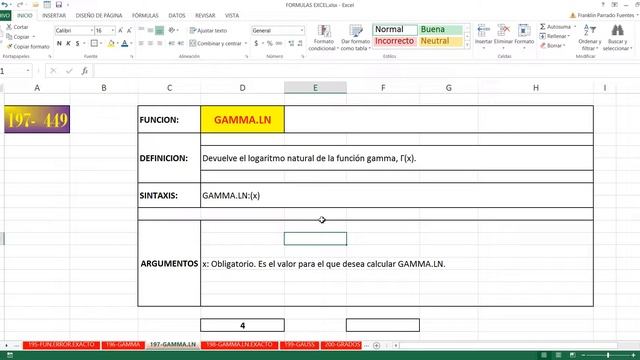Screen dimensions: 640x360
Task: Open fill color dropdown arrow
Action: pyautogui.click(x=117, y=43)
